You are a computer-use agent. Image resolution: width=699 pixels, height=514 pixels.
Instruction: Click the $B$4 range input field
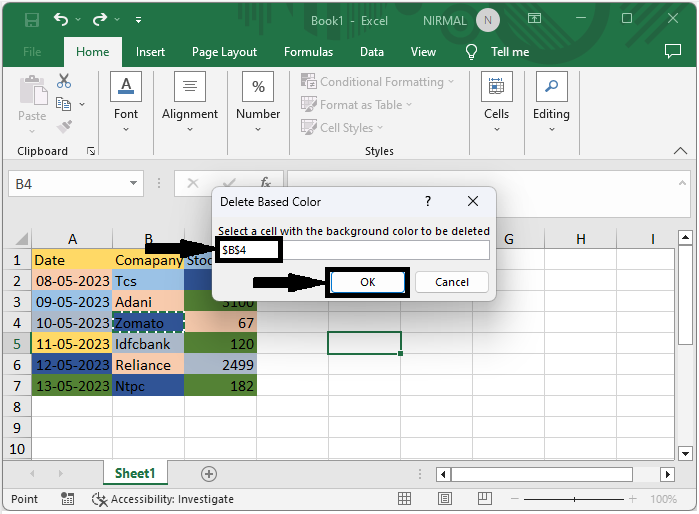point(355,250)
